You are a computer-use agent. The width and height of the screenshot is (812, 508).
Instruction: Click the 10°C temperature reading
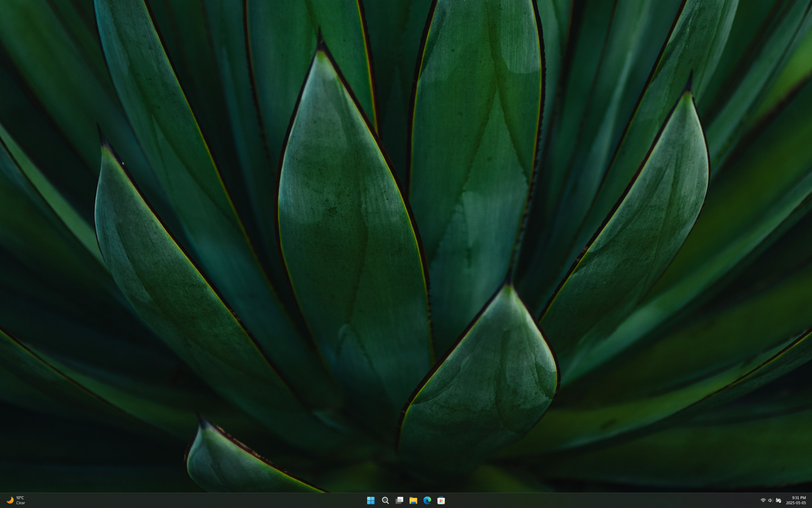point(20,497)
